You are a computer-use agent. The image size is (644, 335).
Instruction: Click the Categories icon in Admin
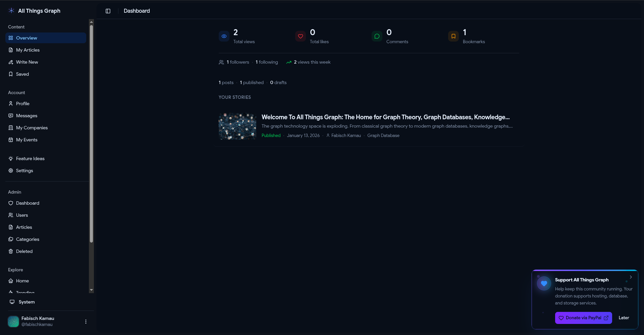tap(11, 239)
